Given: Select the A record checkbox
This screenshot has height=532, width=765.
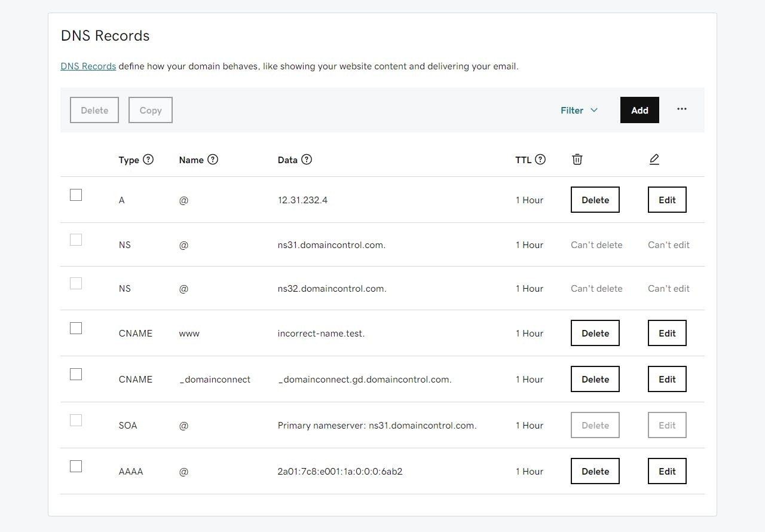Looking at the screenshot, I should tap(76, 195).
